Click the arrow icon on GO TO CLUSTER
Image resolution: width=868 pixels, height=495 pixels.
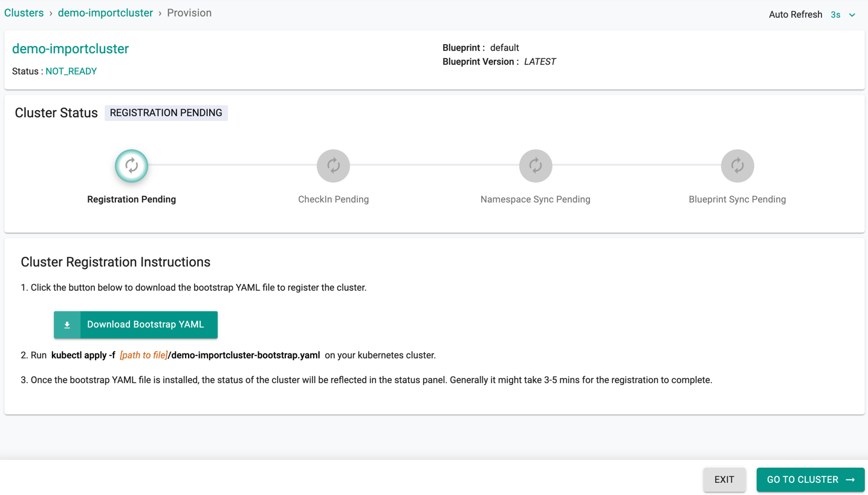point(850,480)
